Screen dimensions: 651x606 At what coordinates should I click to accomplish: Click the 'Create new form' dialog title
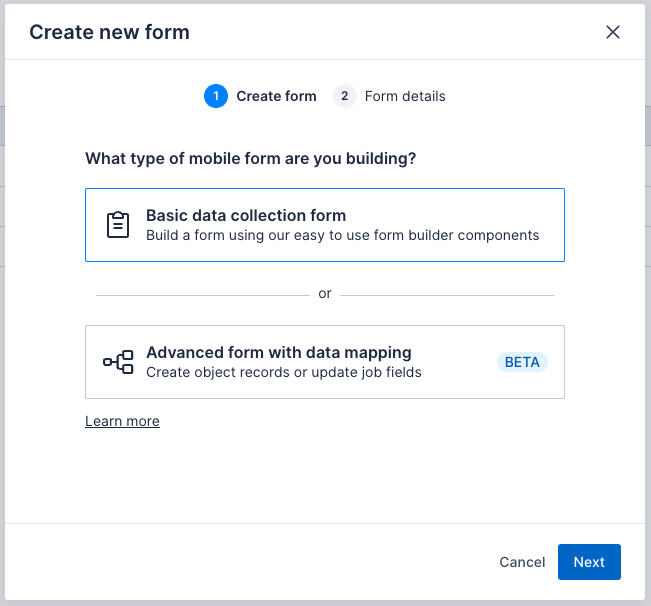(109, 32)
